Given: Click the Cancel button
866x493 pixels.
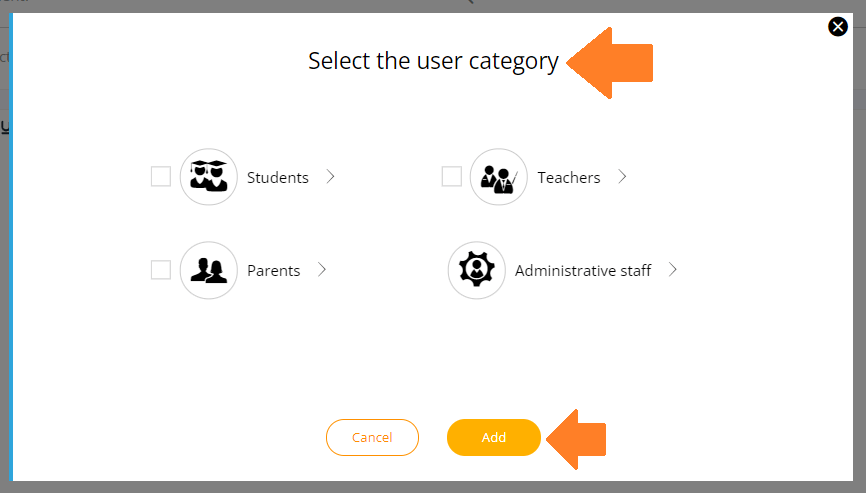Looking at the screenshot, I should point(372,437).
